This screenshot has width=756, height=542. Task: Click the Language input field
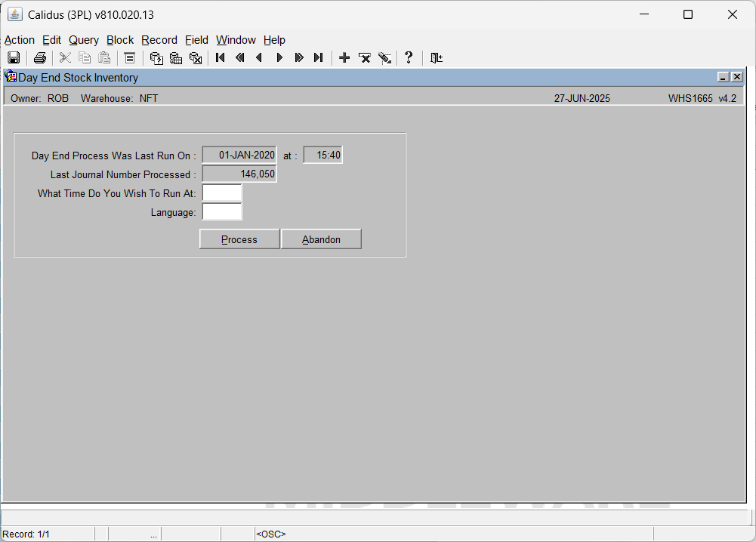[x=222, y=211]
